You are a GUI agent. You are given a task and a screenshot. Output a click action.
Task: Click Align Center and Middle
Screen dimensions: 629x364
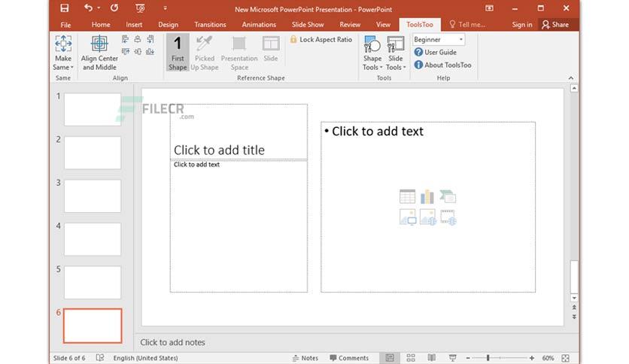(99, 53)
